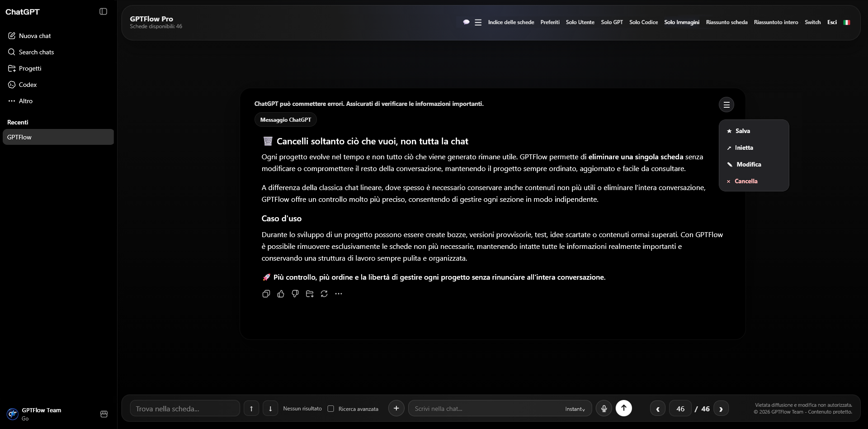Go to previous search result arrow up

pos(251,408)
